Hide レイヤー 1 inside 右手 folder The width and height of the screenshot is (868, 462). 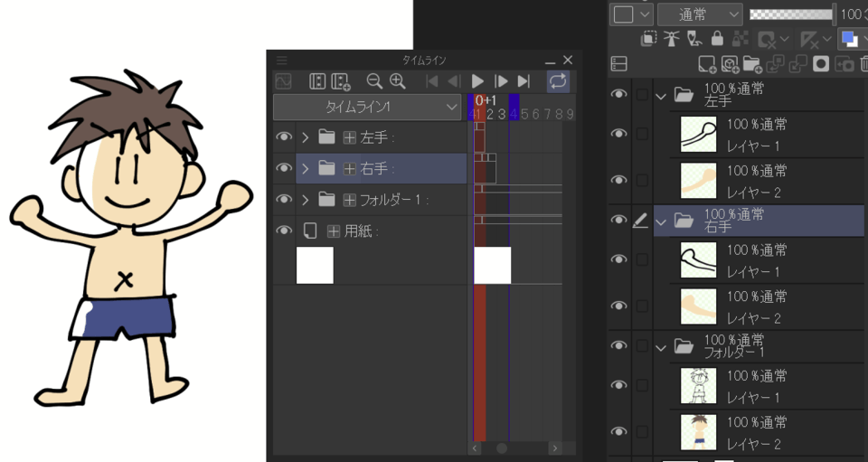tap(618, 259)
